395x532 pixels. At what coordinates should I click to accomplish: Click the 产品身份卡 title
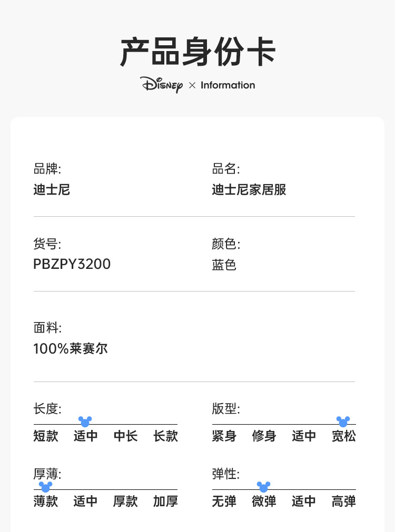tap(197, 52)
